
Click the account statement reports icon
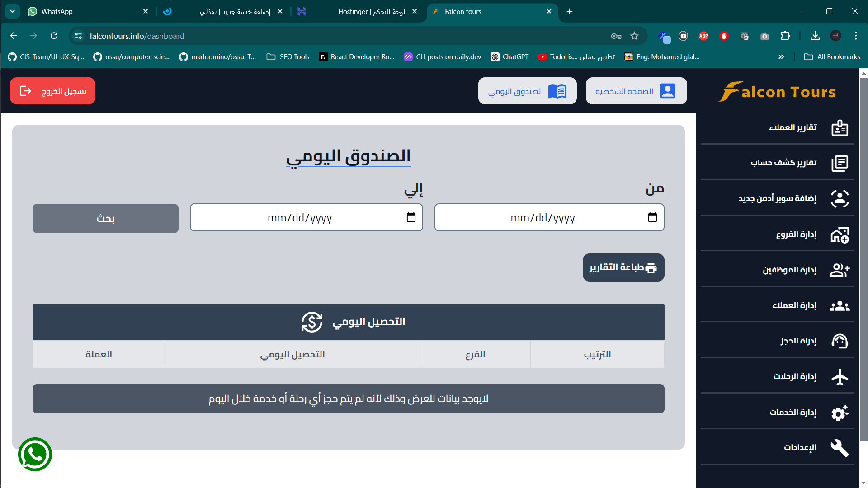coord(840,163)
